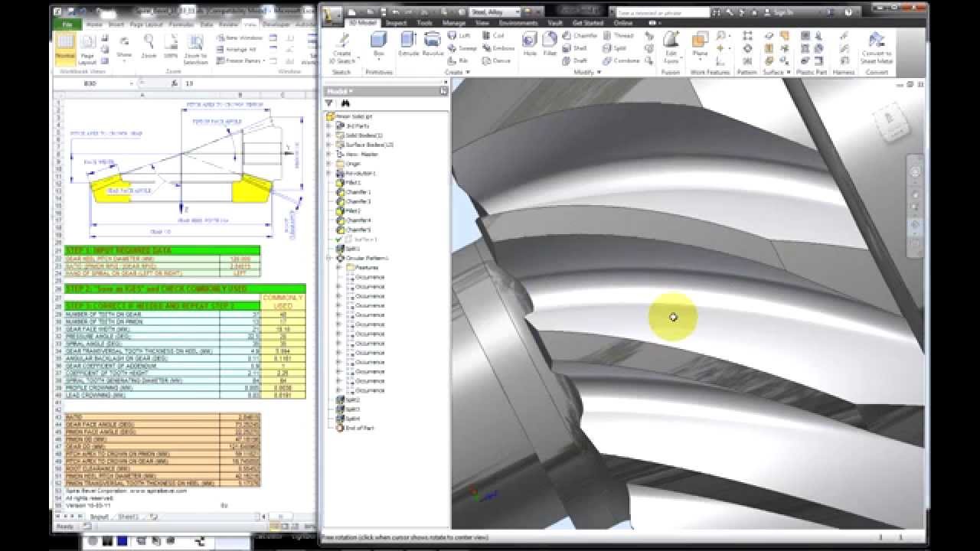Image resolution: width=980 pixels, height=551 pixels.
Task: Choose the Box primitive tool
Action: [378, 44]
